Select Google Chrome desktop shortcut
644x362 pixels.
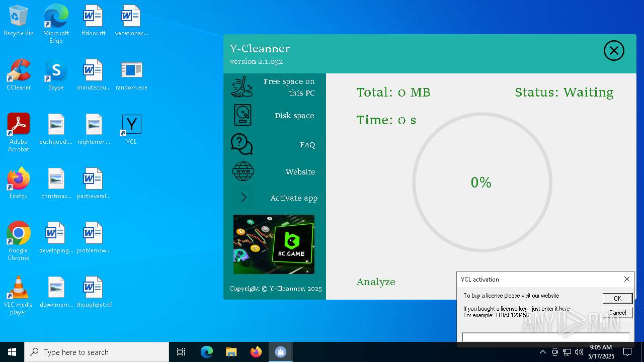point(19,241)
